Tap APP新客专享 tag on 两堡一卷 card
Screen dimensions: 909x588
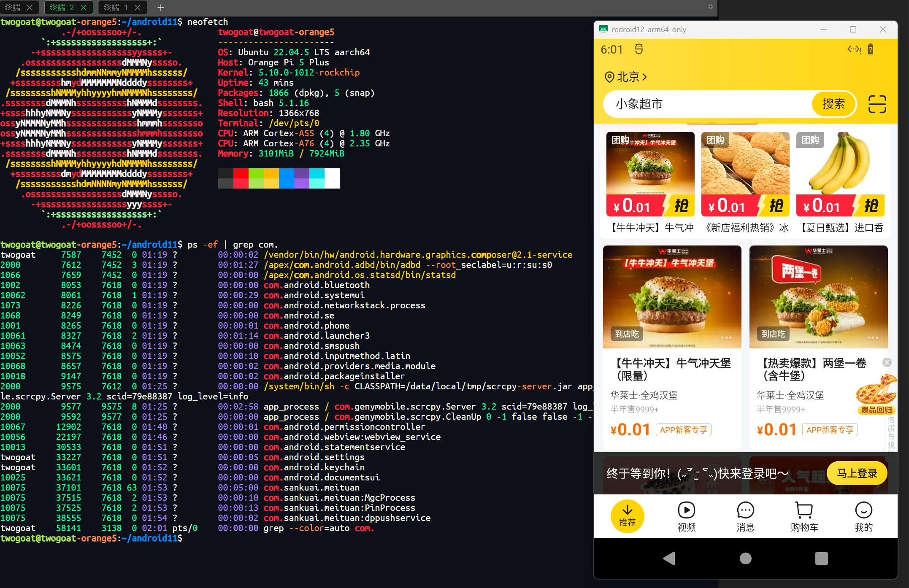pos(830,430)
